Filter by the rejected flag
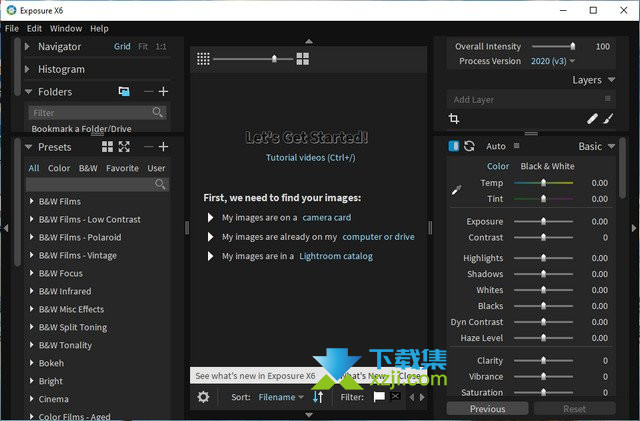640x421 pixels. (x=395, y=396)
